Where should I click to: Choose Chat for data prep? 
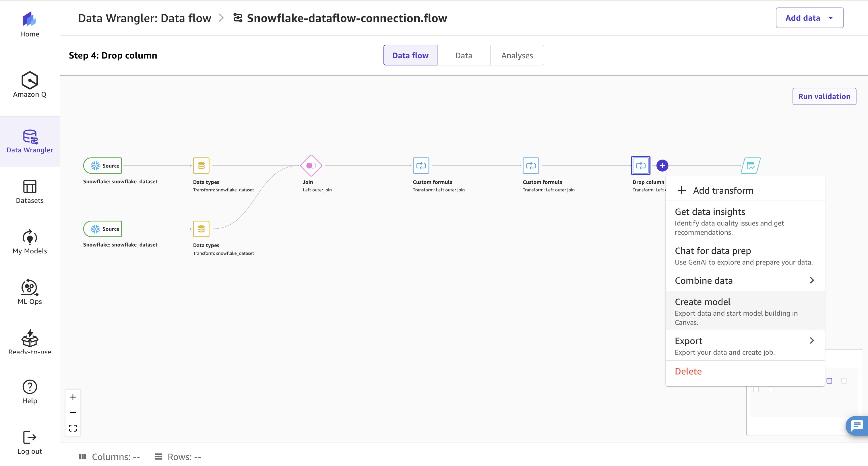[x=745, y=256]
